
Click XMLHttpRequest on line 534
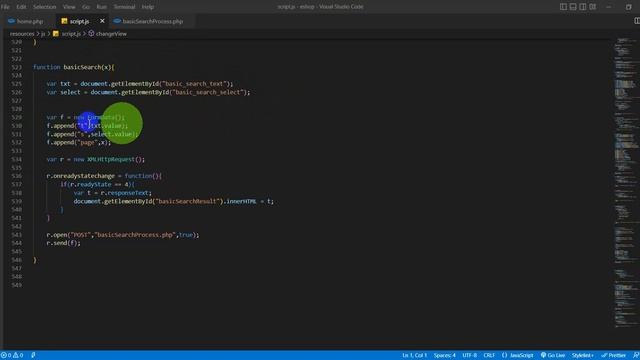pos(110,159)
